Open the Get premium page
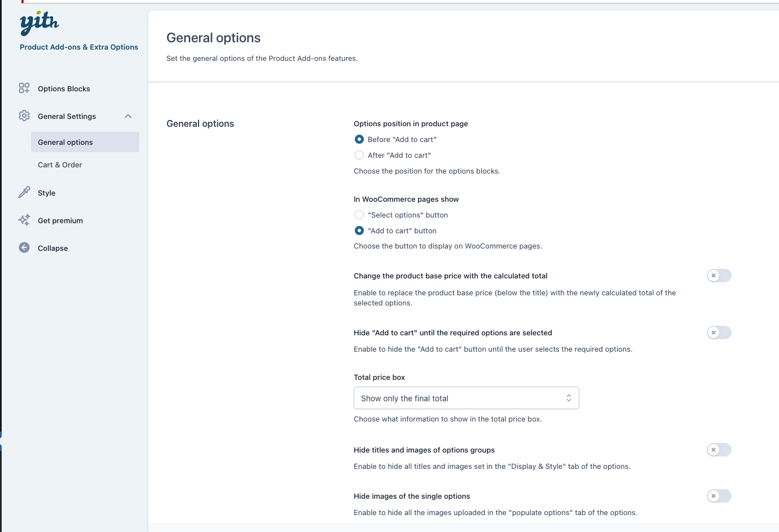779x532 pixels. (x=60, y=220)
